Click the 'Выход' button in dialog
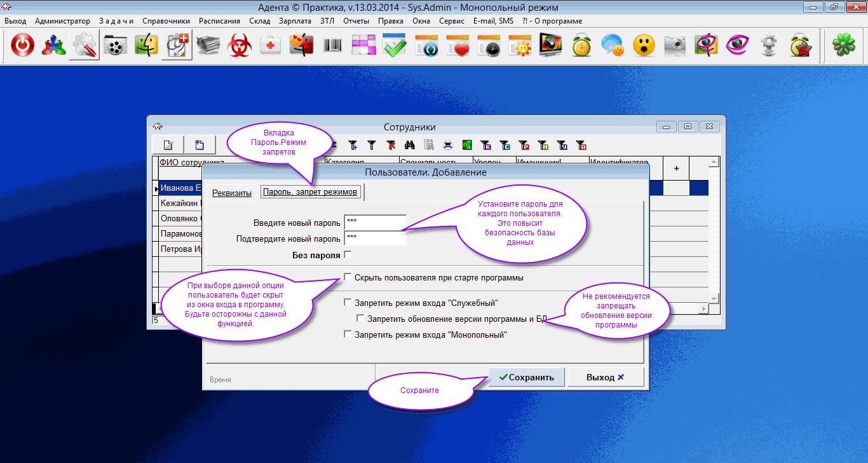 pyautogui.click(x=605, y=377)
